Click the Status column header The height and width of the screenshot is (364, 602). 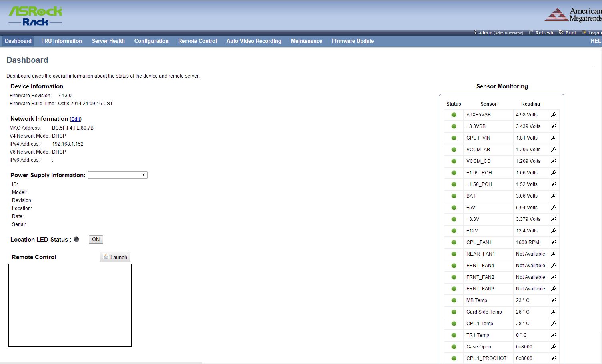point(454,104)
